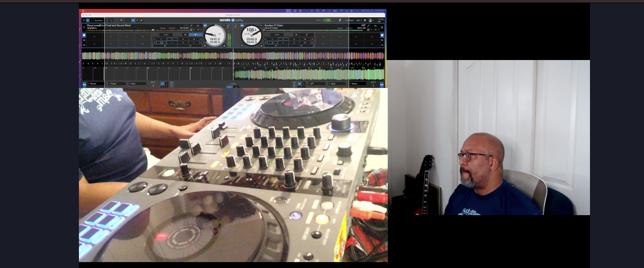This screenshot has width=644, height=268.
Task: Jump to track start on left deck
Action: [x=185, y=35]
